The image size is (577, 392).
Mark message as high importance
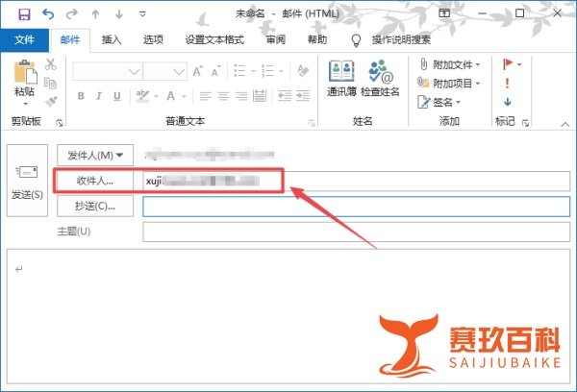pos(508,83)
